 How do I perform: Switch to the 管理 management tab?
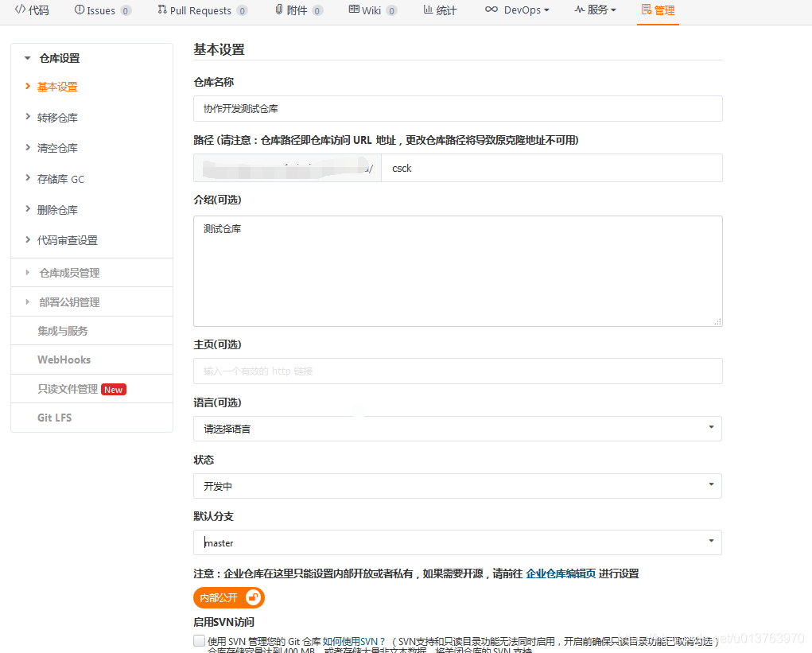click(658, 11)
